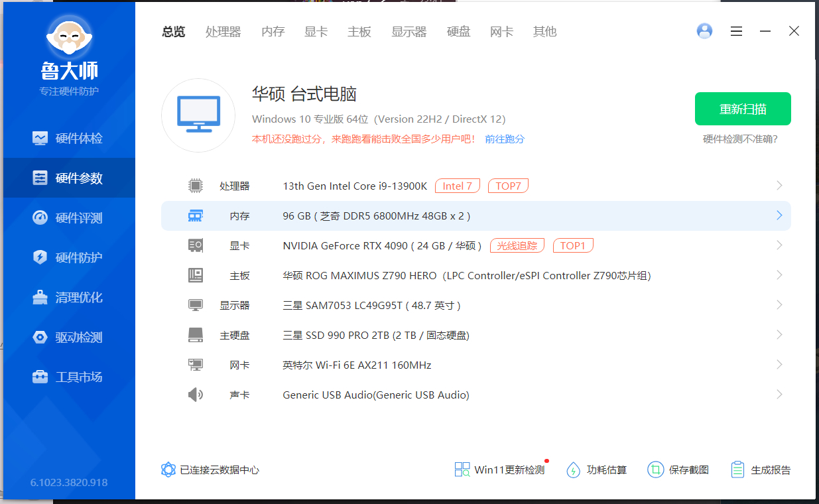Viewport: 819px width, 504px height.
Task: Switch to the 显卡 tab
Action: 316,32
